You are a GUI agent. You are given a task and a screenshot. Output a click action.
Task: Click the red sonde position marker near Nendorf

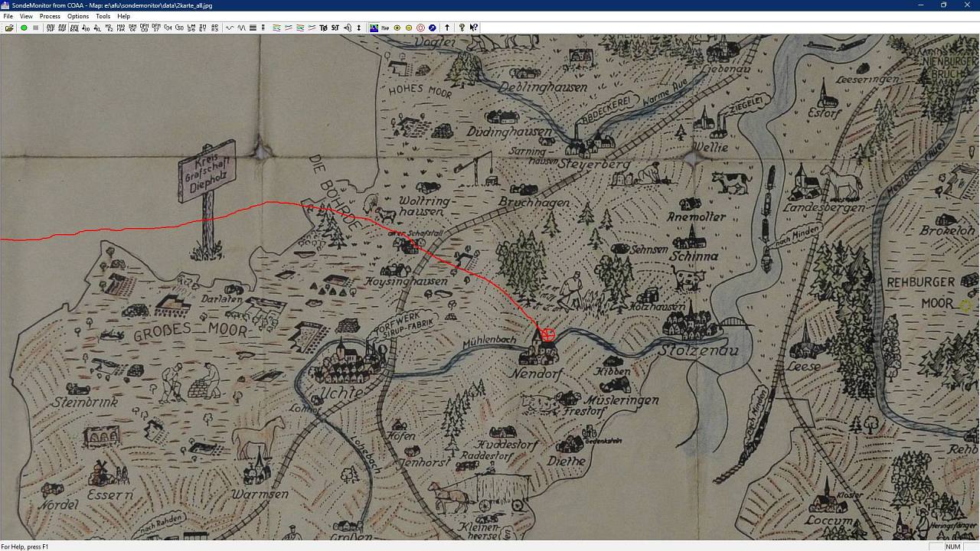coord(548,334)
